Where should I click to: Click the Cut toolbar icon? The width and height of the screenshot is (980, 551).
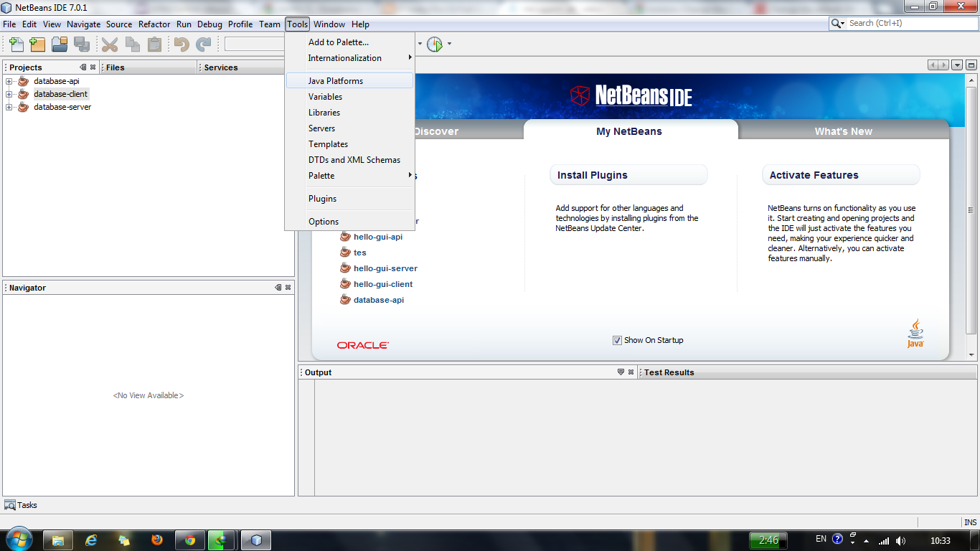[109, 44]
